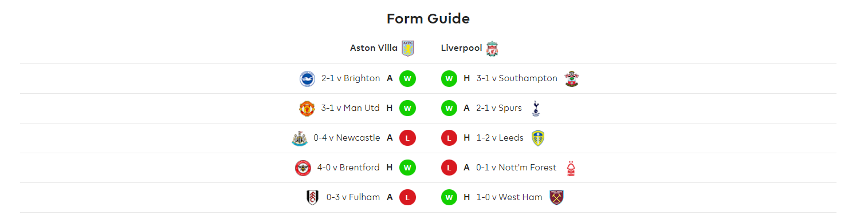View the 1-0 v West Ham match
The width and height of the screenshot is (868, 223).
click(x=509, y=197)
